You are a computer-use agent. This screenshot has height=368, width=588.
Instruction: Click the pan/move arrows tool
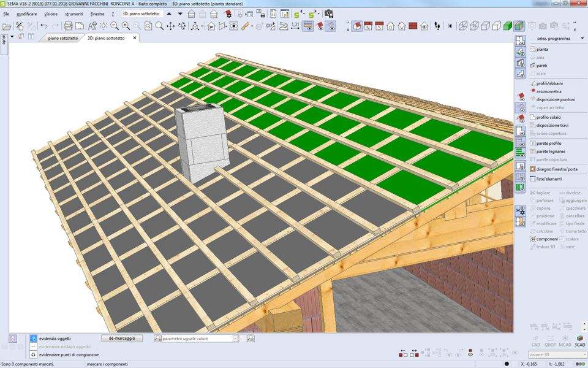(171, 26)
